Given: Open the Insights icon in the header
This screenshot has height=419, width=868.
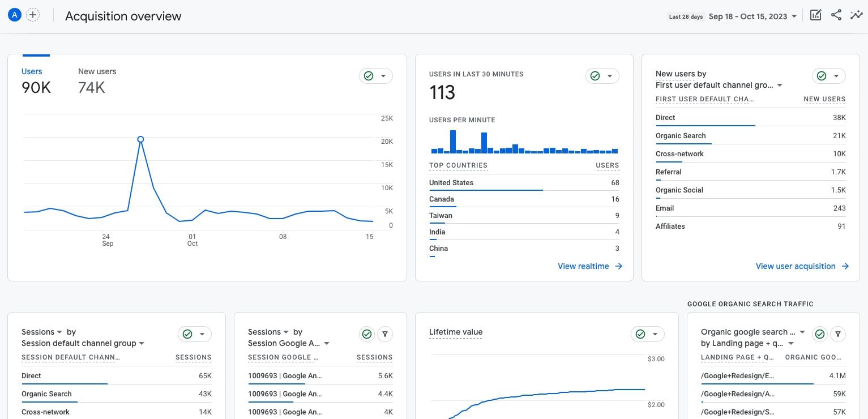Looking at the screenshot, I should 857,15.
